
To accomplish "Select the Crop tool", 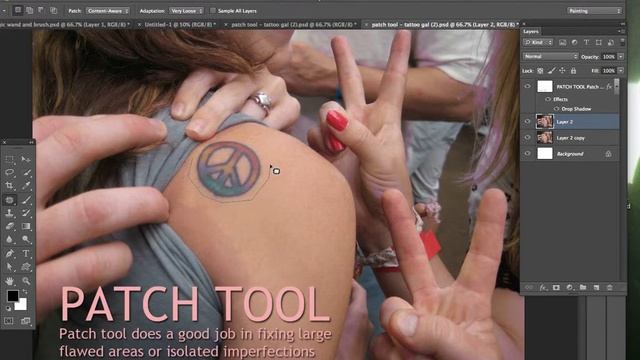I will 9,186.
